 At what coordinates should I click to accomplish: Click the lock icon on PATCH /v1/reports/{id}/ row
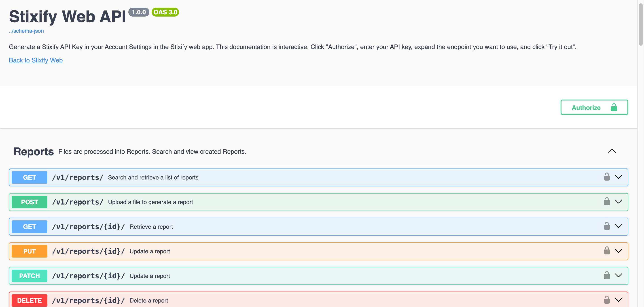(606, 275)
